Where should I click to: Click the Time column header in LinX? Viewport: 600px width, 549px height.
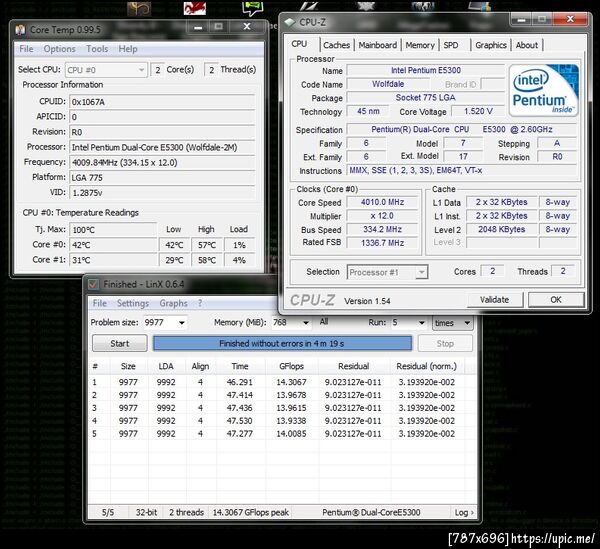click(x=240, y=367)
